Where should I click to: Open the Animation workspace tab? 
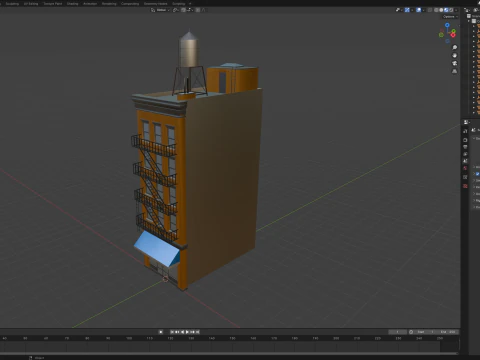click(90, 4)
